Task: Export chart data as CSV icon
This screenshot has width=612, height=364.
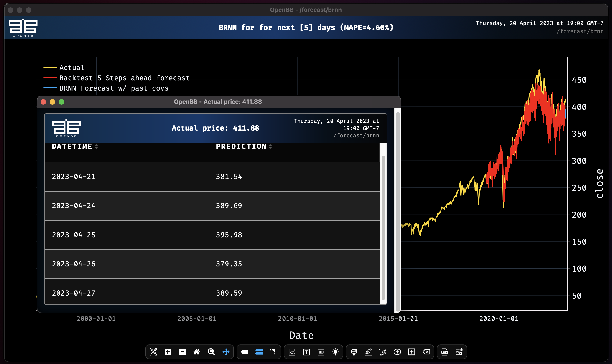Action: click(445, 352)
